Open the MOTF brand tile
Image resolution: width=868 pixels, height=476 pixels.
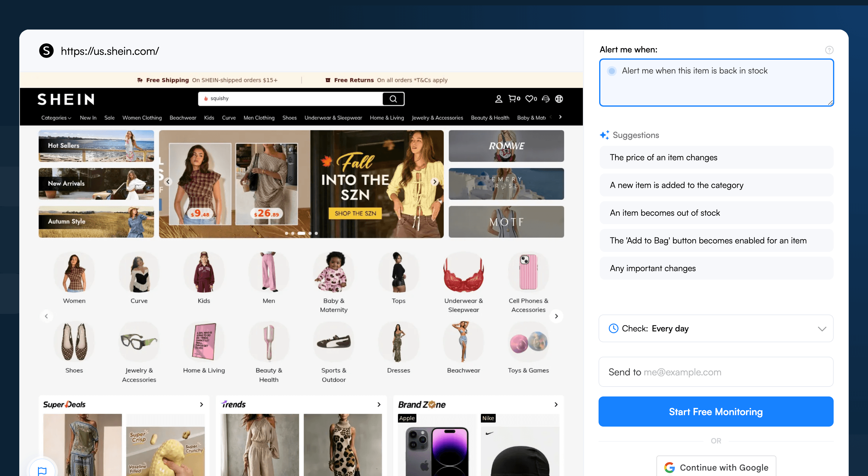506,222
